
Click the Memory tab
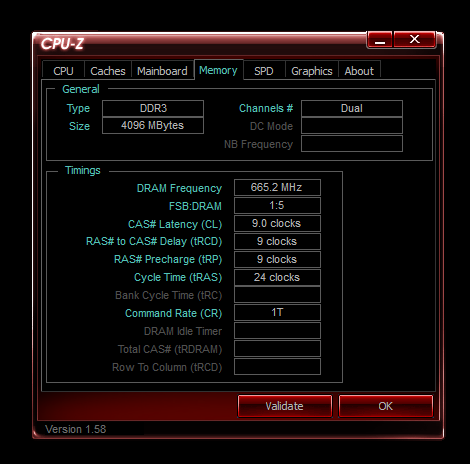(218, 70)
